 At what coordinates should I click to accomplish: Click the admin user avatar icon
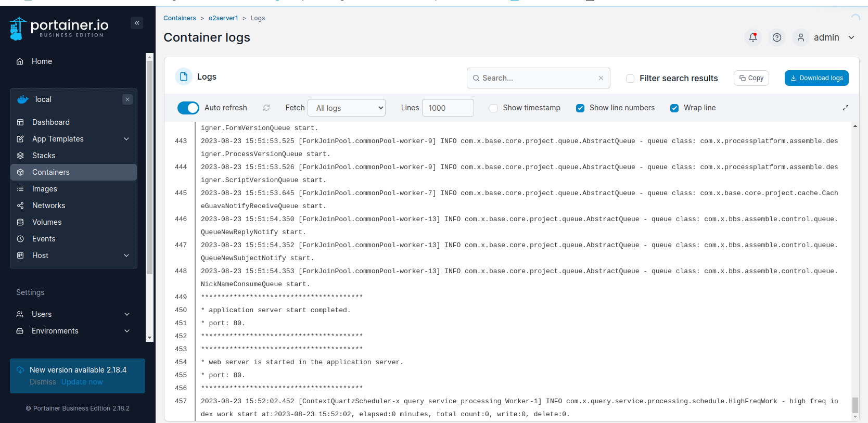801,37
